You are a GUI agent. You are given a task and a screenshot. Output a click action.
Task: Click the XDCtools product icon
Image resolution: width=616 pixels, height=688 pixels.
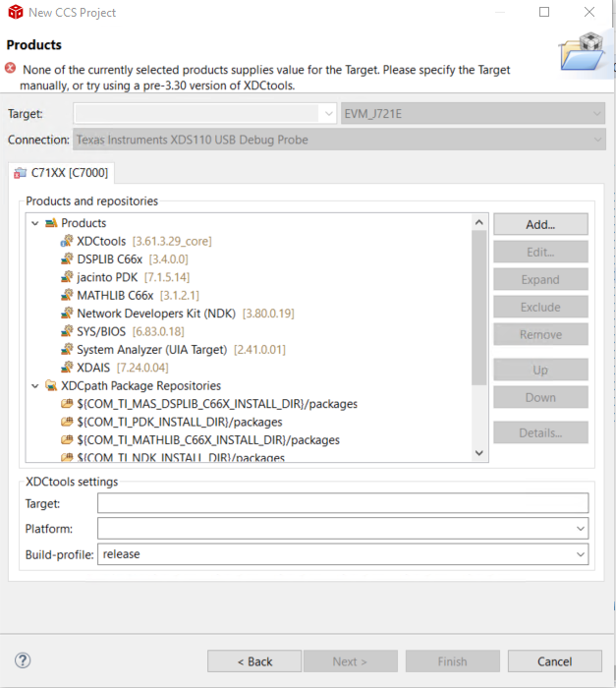coord(67,241)
